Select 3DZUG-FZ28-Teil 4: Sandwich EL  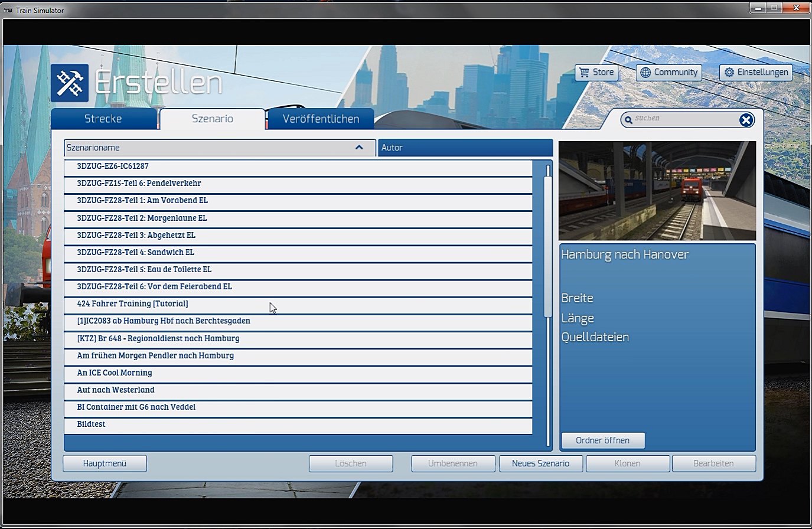coord(298,253)
